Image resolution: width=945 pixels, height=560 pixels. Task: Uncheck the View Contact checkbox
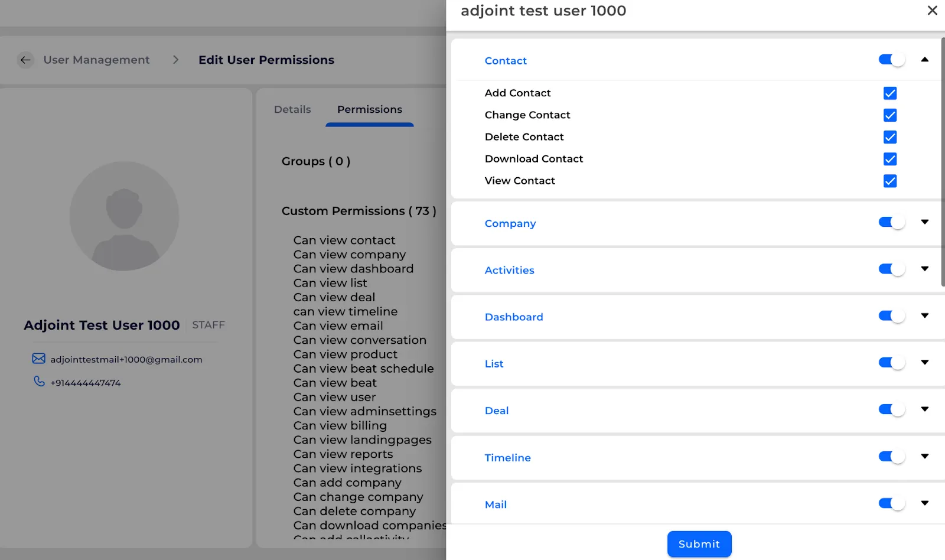[x=890, y=181]
